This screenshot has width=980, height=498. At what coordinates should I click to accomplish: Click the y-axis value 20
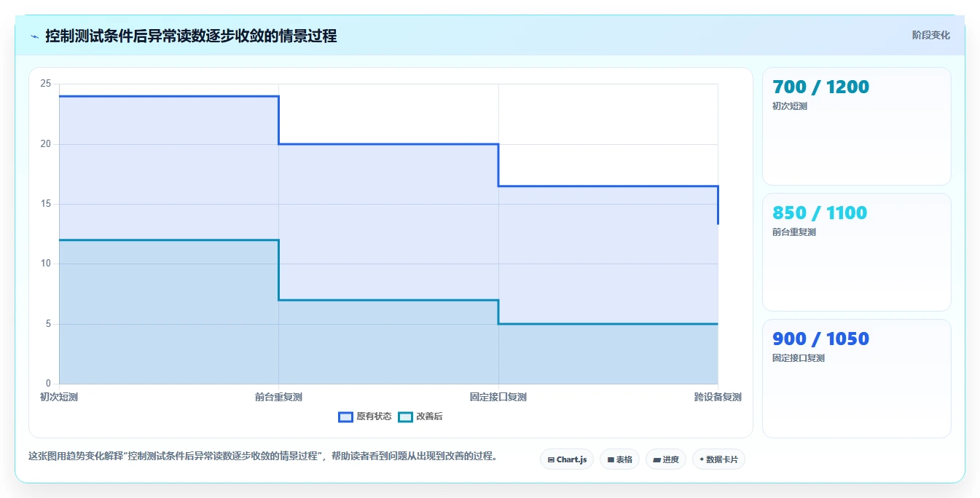[x=46, y=144]
